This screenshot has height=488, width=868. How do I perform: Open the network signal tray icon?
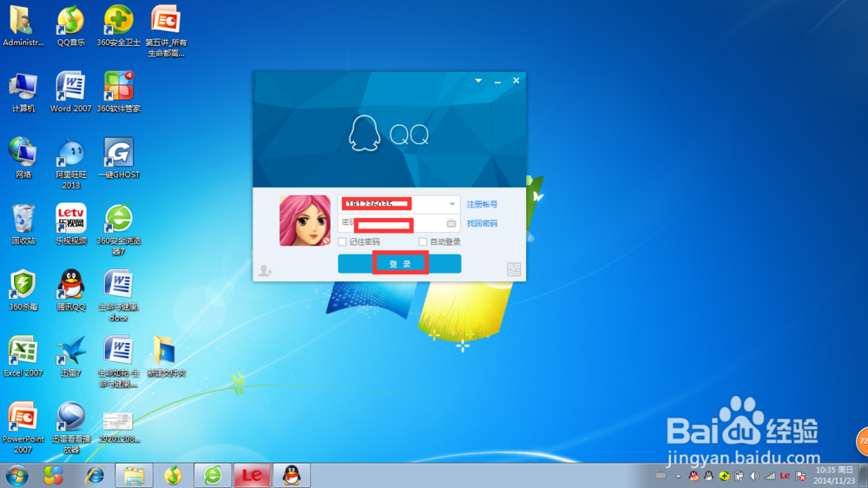(770, 476)
